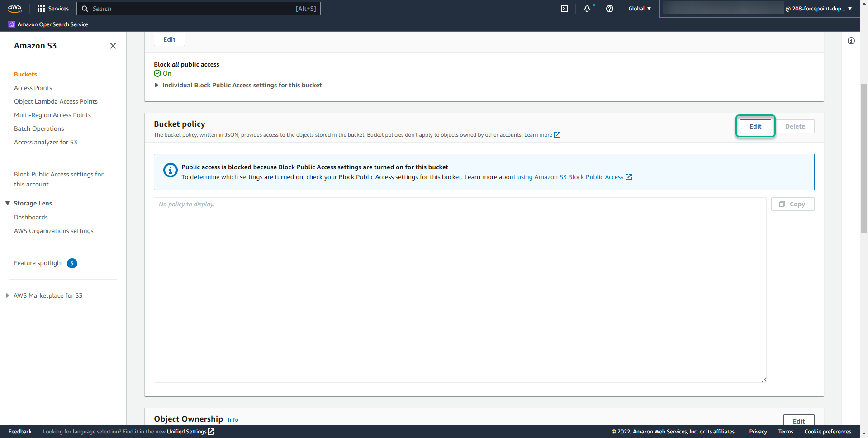This screenshot has width=868, height=438.
Task: Open the notifications bell
Action: [x=586, y=8]
